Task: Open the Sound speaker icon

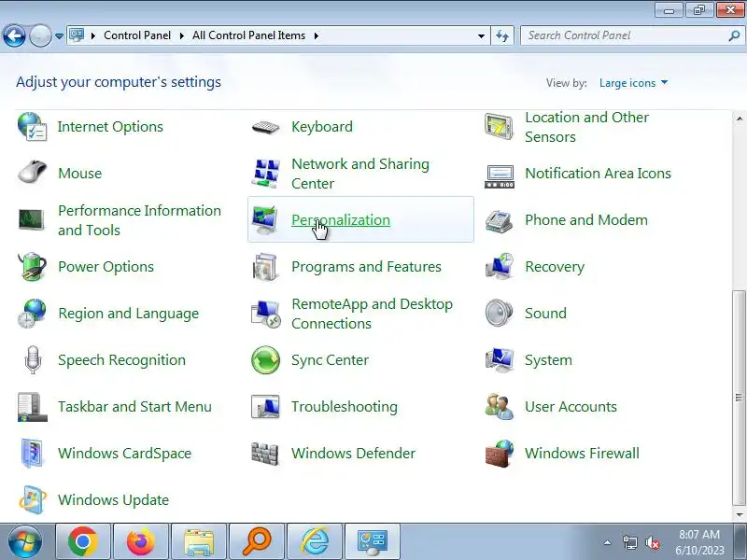Action: (x=499, y=314)
